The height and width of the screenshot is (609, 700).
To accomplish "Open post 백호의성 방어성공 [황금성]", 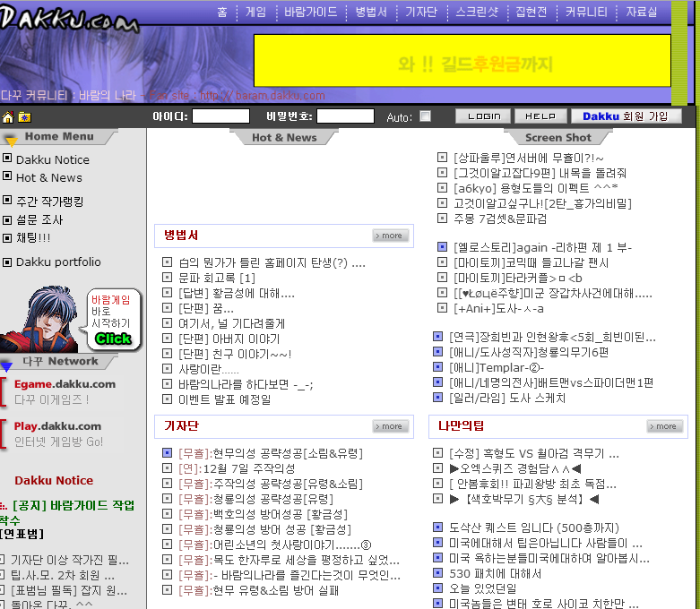I will 263,514.
